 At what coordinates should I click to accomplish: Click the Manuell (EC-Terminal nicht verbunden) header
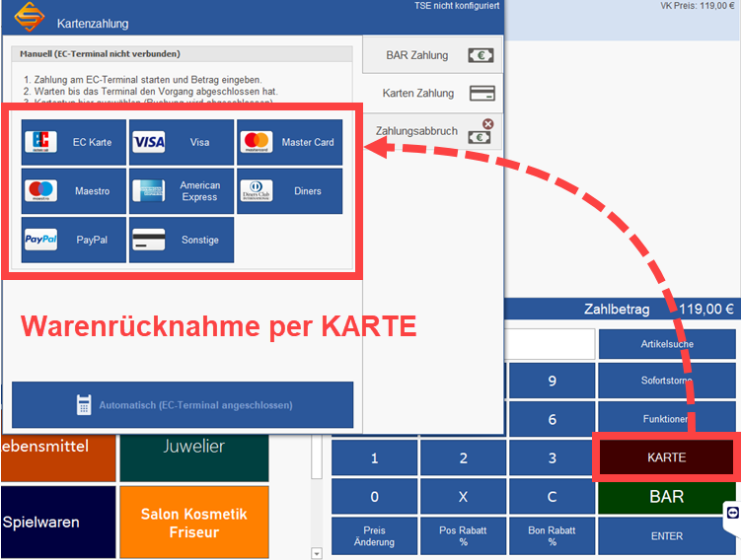pyautogui.click(x=101, y=54)
